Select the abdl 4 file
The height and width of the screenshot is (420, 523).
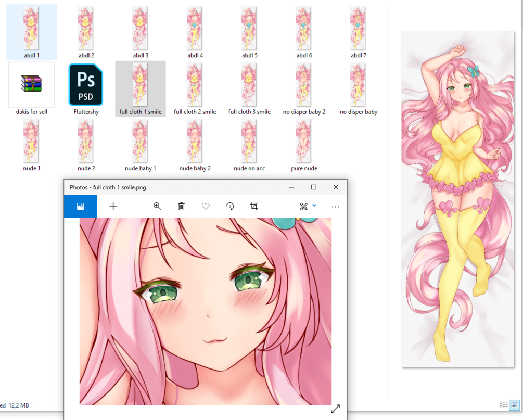coord(195,32)
